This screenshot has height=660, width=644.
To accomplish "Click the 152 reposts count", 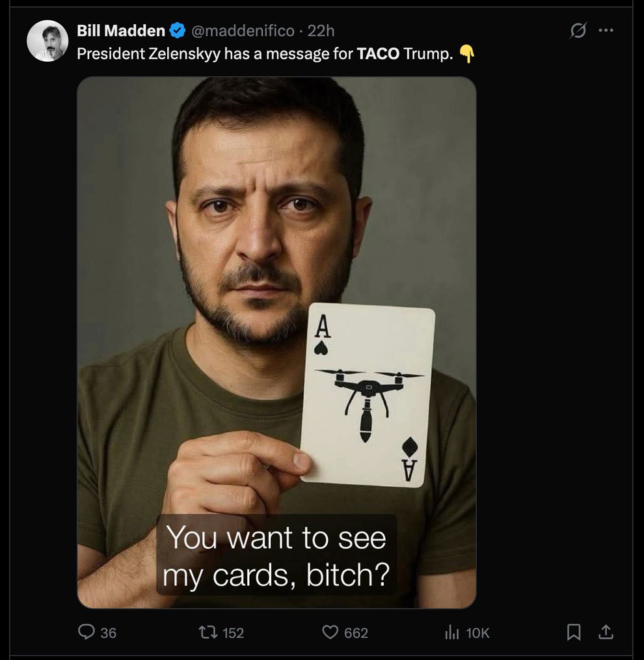I will tap(233, 633).
